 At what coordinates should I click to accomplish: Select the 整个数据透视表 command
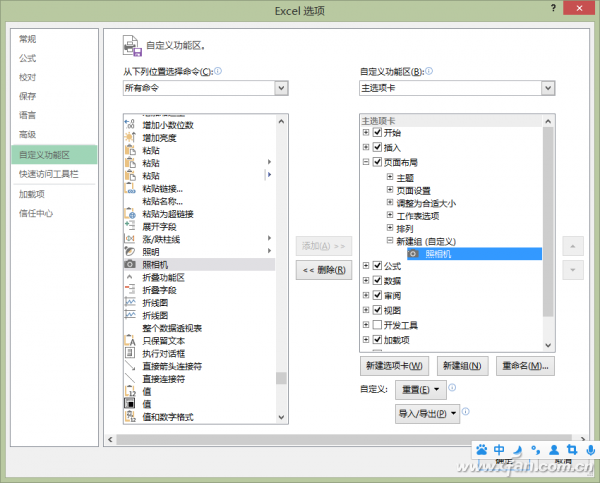point(172,328)
